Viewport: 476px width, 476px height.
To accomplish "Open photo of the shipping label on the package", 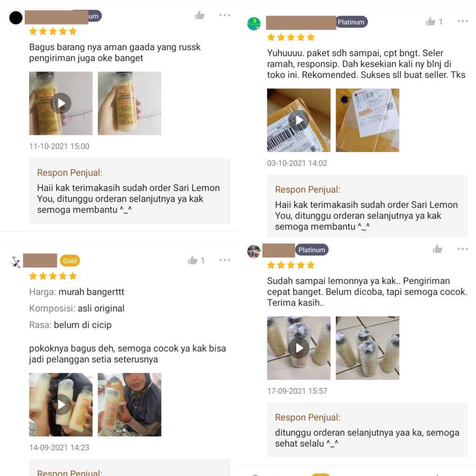I will pos(368,120).
